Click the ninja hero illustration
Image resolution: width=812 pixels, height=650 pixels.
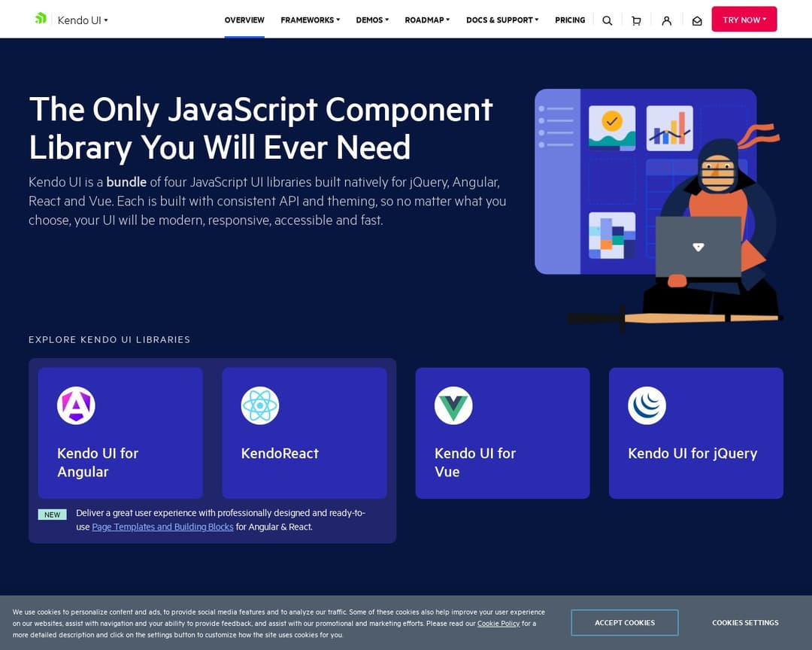point(659,210)
